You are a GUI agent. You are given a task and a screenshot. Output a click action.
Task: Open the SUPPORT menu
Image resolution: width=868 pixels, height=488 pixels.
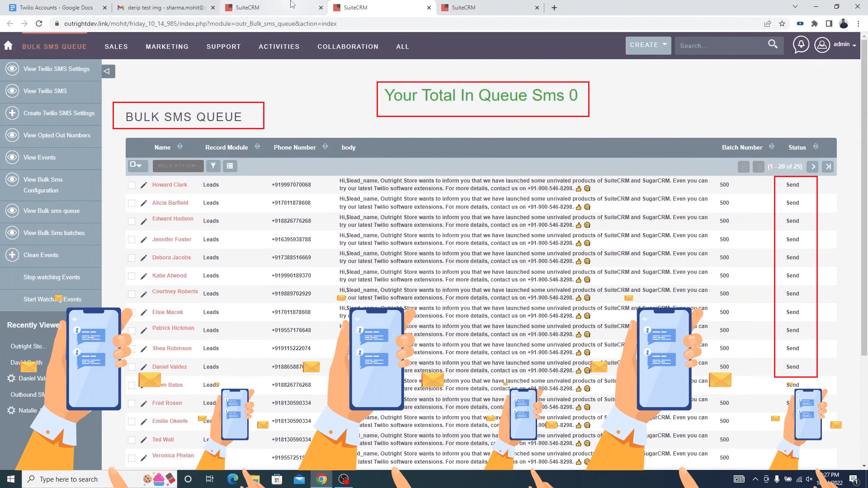pyautogui.click(x=223, y=47)
